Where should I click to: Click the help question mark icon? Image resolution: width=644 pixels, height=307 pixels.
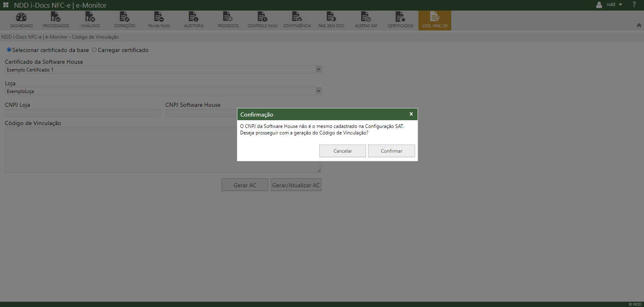pos(634,5)
